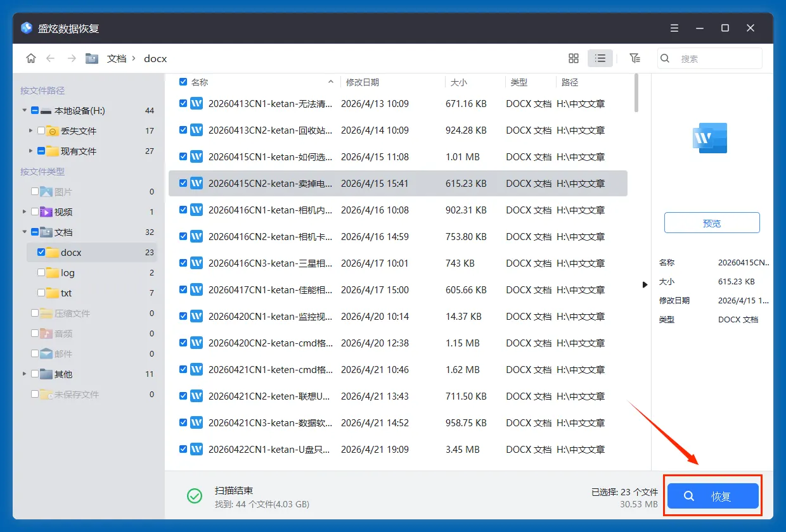Select the log folder in tree

[68, 272]
